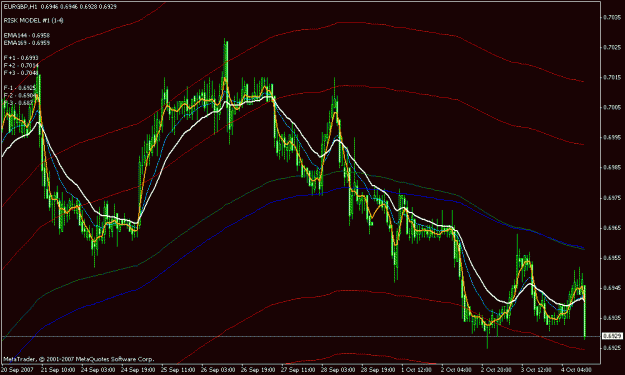Click the 0.7035 price axis label

pyautogui.click(x=611, y=17)
